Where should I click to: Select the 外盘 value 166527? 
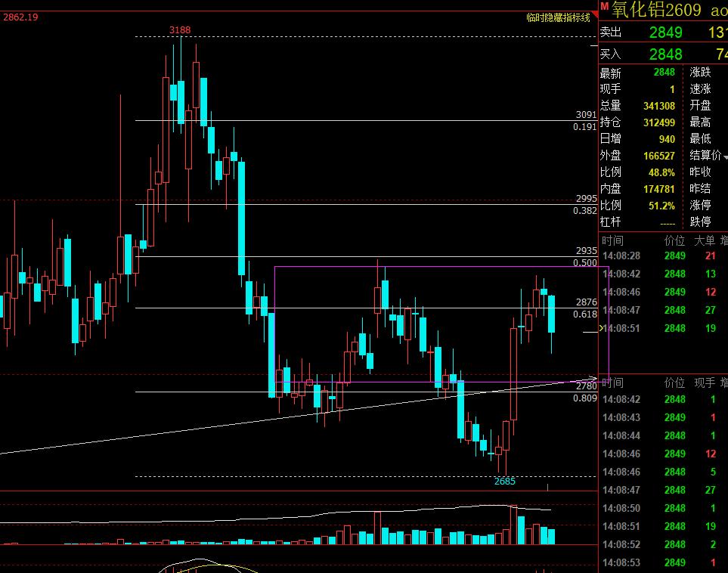(x=658, y=156)
